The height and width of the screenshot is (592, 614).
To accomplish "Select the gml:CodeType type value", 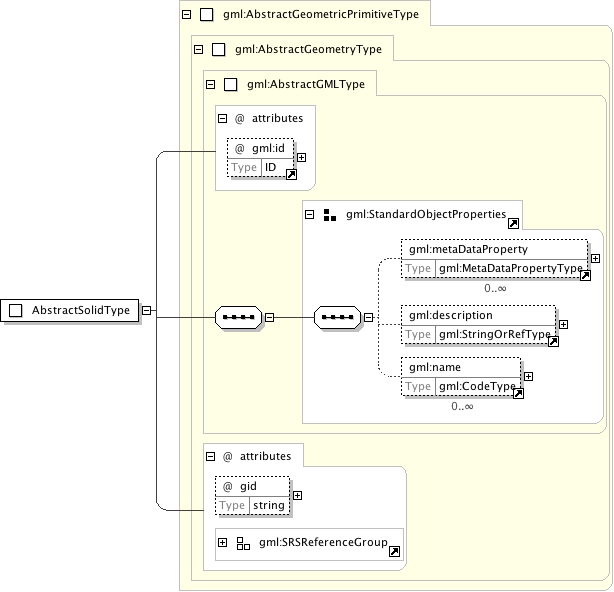I will [x=477, y=386].
